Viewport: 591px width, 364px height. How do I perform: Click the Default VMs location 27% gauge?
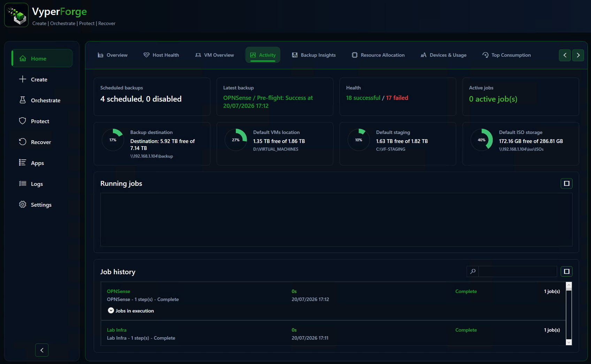click(x=236, y=140)
